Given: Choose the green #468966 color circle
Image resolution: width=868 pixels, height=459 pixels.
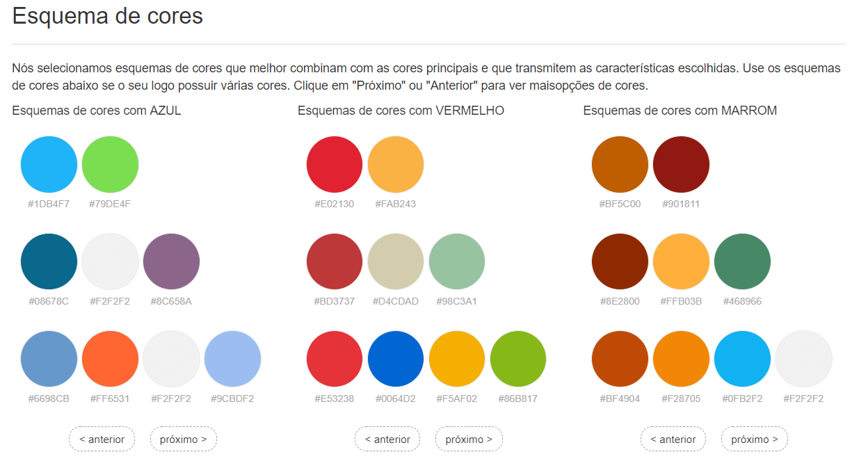Looking at the screenshot, I should pos(742,261).
